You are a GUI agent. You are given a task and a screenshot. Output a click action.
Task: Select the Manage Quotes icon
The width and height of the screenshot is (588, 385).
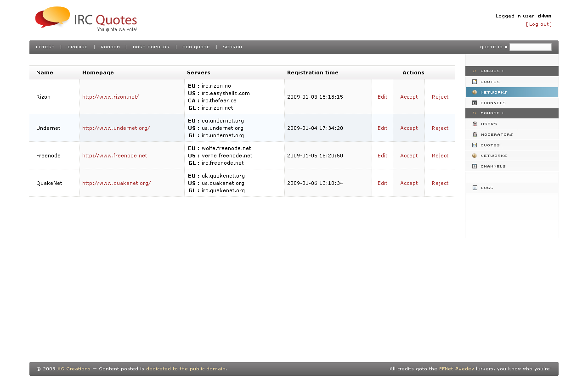point(475,145)
